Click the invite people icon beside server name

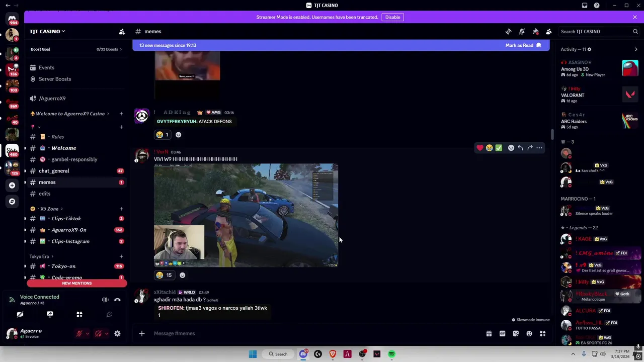[122, 32]
